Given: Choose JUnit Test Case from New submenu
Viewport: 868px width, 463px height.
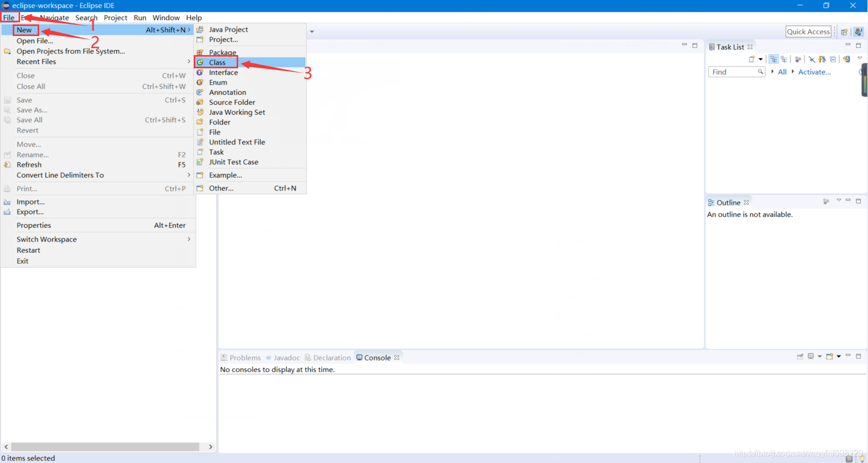Looking at the screenshot, I should [250, 162].
